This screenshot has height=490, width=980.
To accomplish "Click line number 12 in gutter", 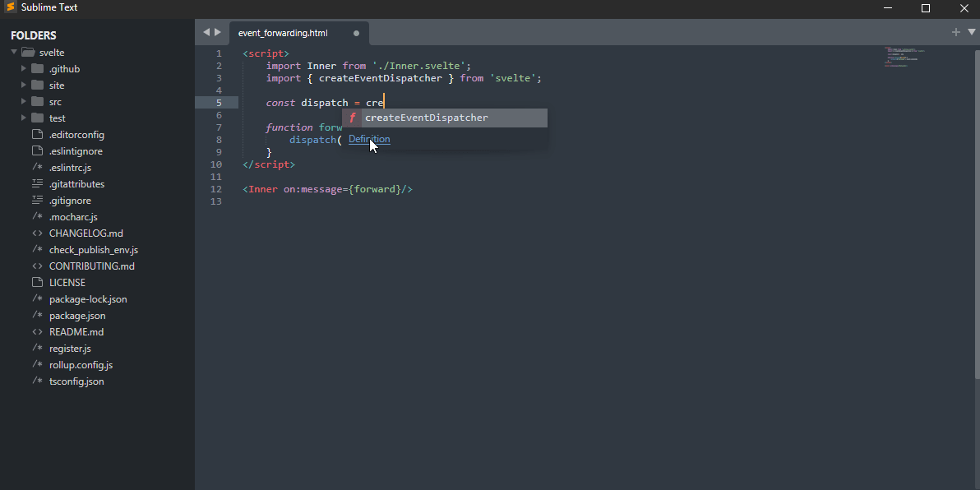I will (x=215, y=189).
